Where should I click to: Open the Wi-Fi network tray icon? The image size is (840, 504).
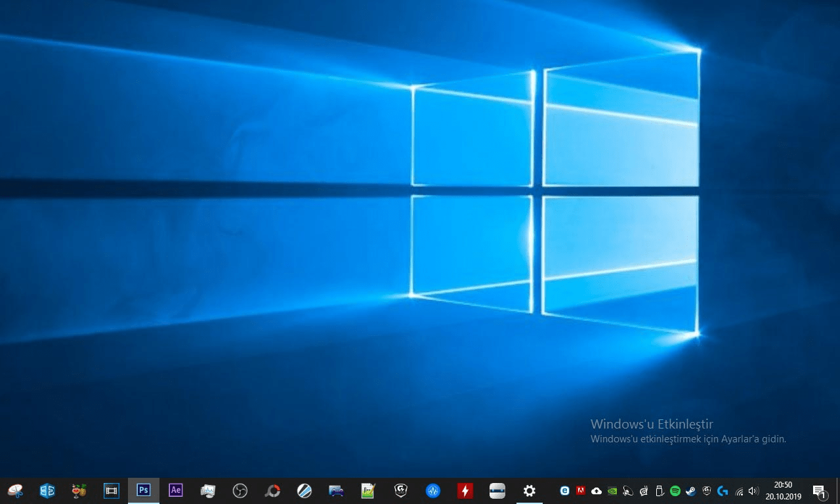click(739, 491)
